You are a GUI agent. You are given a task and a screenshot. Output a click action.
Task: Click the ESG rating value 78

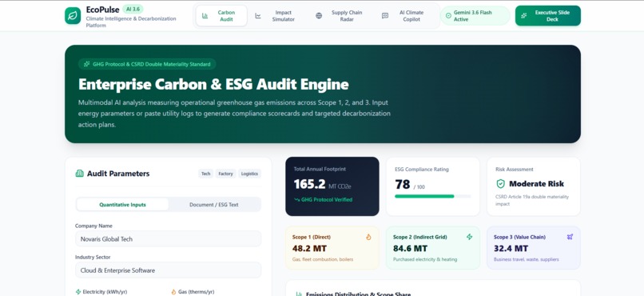coord(403,184)
